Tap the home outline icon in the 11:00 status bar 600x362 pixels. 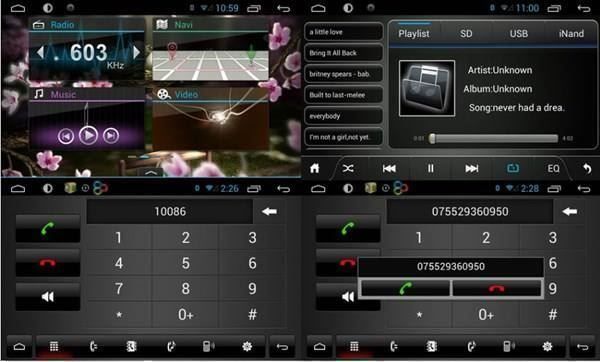(x=318, y=8)
